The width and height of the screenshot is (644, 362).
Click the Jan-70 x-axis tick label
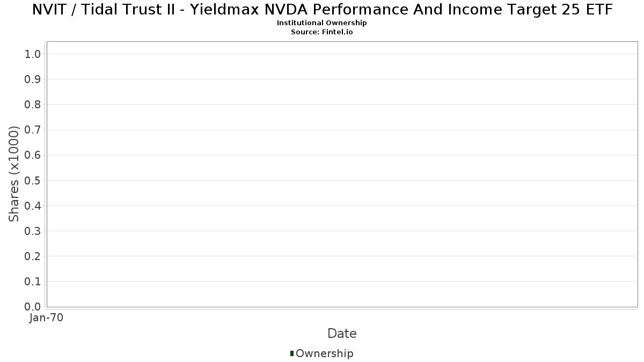(47, 317)
